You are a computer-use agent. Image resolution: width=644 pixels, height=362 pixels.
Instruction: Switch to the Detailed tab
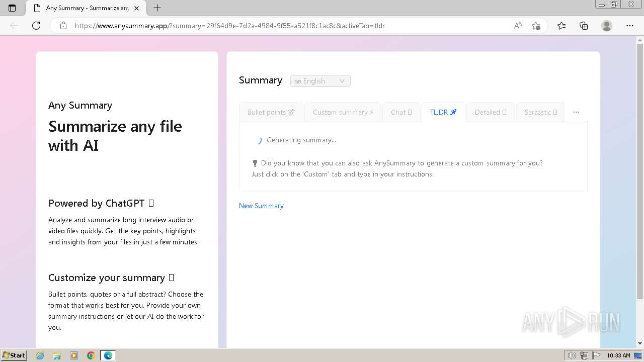(491, 112)
